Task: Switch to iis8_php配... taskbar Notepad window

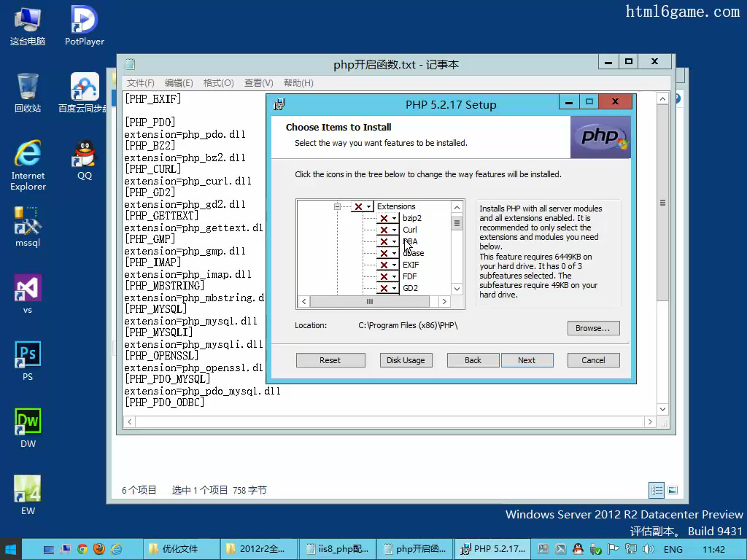Action: pos(337,549)
